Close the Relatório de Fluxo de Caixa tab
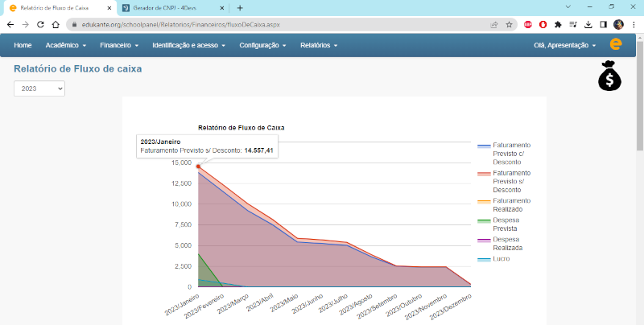Image resolution: width=644 pixels, height=325 pixels. pos(109,8)
